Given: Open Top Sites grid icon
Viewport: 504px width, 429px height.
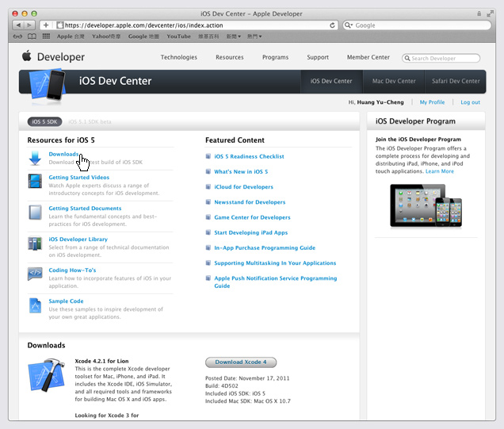Looking at the screenshot, I should coord(46,36).
